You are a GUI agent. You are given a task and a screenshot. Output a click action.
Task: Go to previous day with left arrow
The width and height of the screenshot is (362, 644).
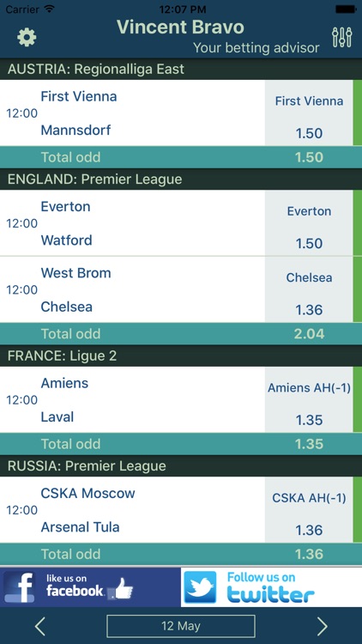(x=39, y=626)
